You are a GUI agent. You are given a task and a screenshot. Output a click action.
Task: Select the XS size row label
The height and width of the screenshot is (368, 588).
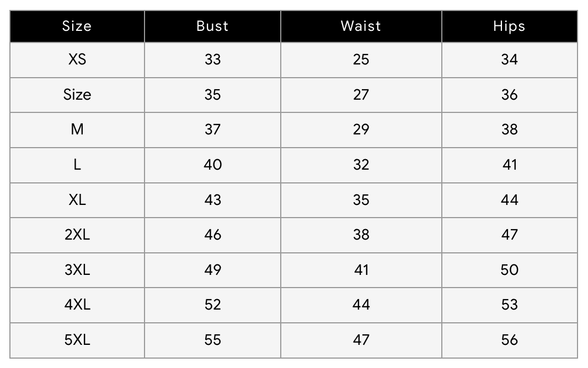point(77,59)
